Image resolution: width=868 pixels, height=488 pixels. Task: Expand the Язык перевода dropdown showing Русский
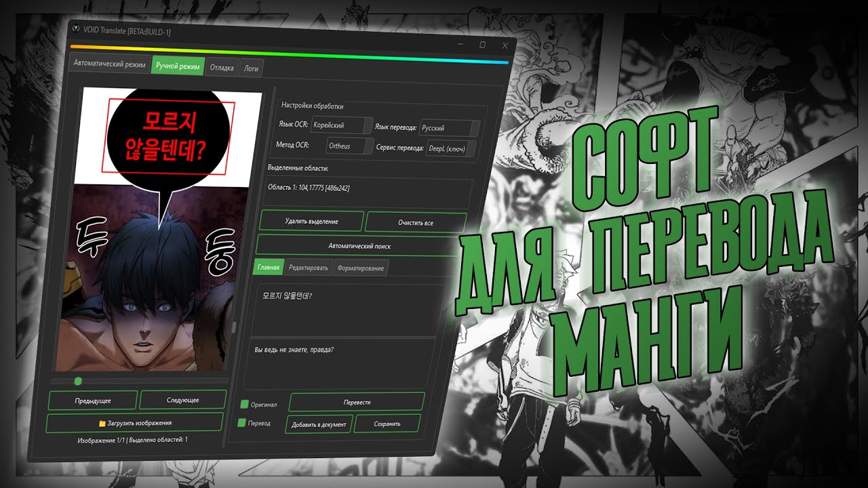449,127
